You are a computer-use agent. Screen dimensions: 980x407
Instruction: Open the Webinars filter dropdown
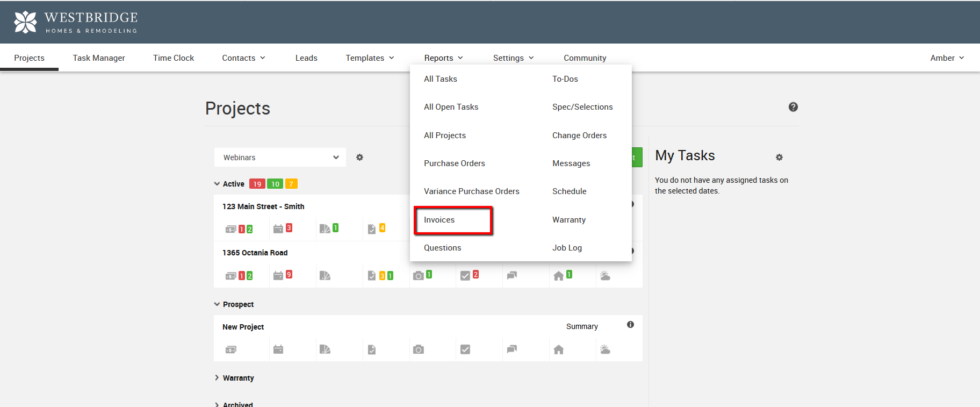pyautogui.click(x=280, y=158)
